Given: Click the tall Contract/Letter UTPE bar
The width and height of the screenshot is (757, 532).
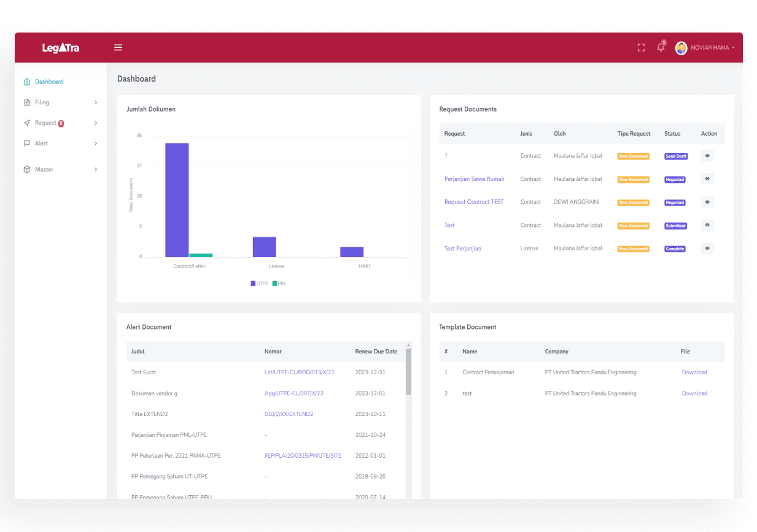Looking at the screenshot, I should click(x=177, y=199).
